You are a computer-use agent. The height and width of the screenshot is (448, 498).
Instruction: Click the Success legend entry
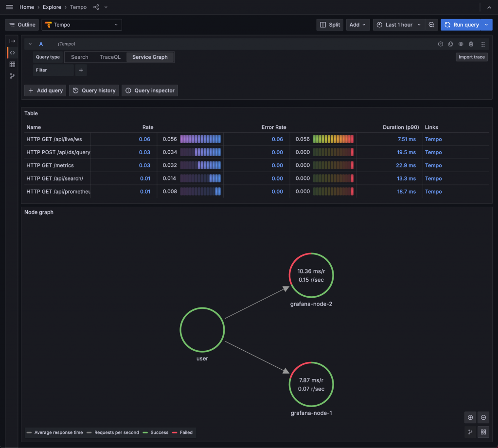156,432
